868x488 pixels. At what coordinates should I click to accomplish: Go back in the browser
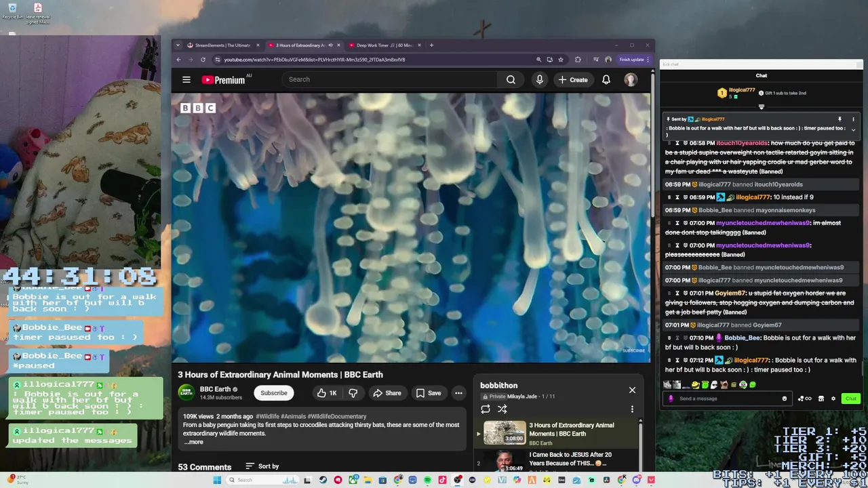pos(179,60)
